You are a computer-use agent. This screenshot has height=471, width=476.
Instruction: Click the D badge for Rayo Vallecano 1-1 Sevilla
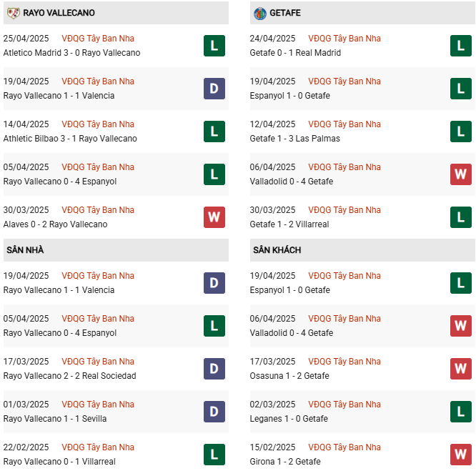(214, 412)
